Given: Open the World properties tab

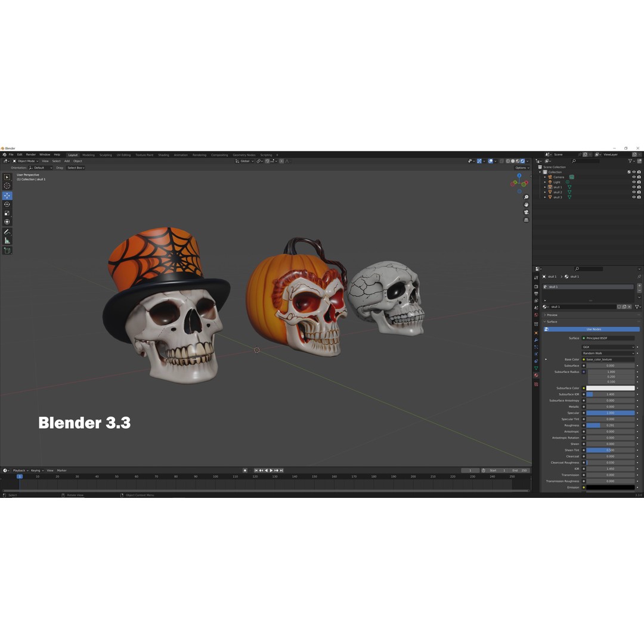Looking at the screenshot, I should click(536, 315).
